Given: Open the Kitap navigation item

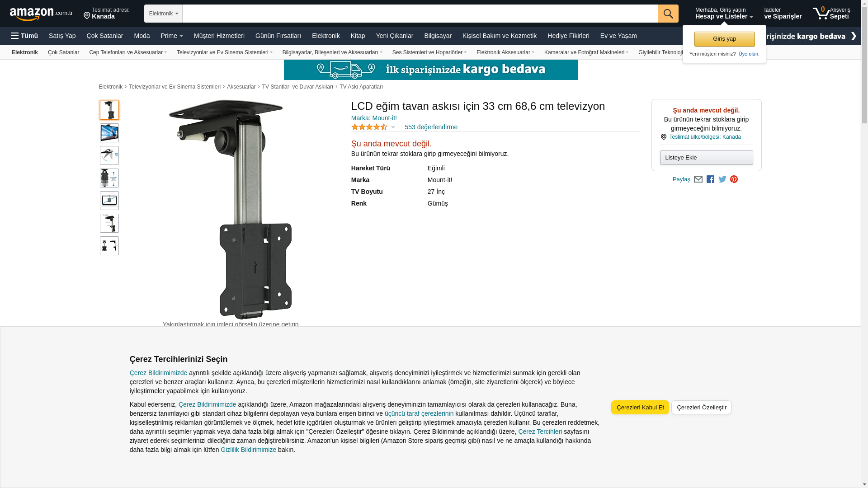Looking at the screenshot, I should click(358, 36).
